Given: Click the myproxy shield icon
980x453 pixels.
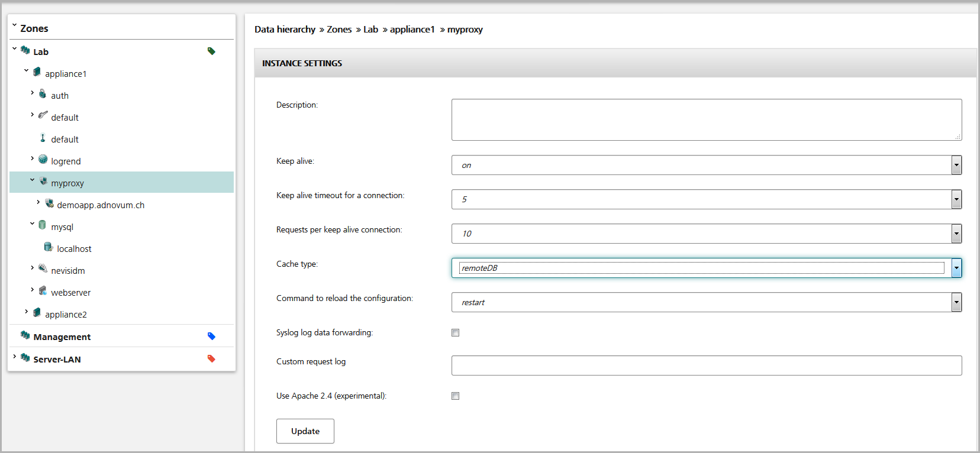Looking at the screenshot, I should click(43, 181).
